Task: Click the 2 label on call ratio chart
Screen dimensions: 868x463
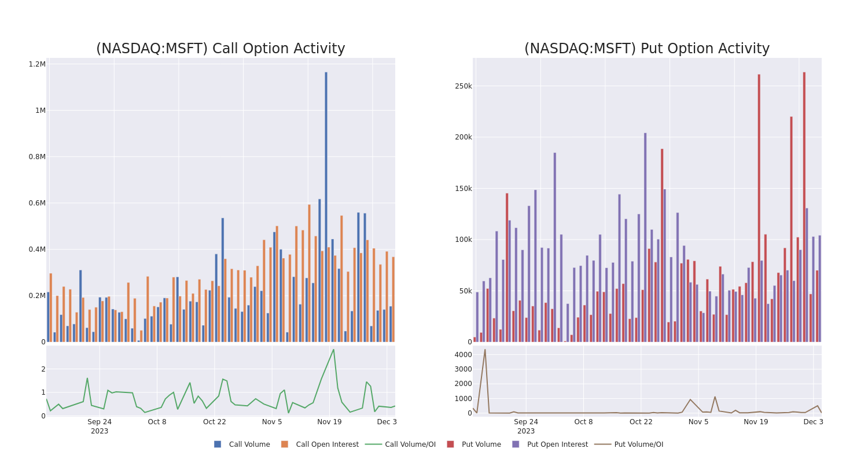Action: pyautogui.click(x=43, y=369)
